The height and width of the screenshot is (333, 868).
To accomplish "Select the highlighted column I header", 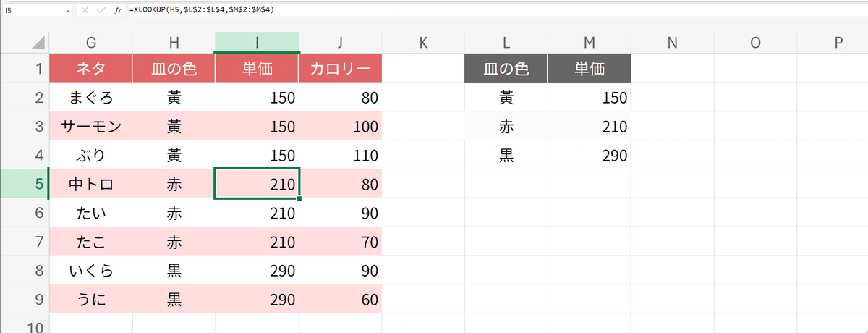I will 257,43.
